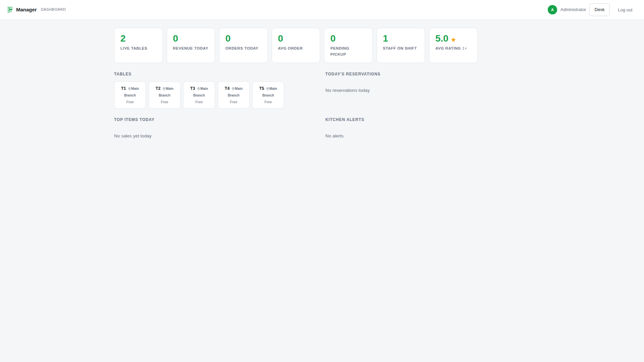This screenshot has width=644, height=362.
Task: Open the Live Tables stat card
Action: [138, 45]
